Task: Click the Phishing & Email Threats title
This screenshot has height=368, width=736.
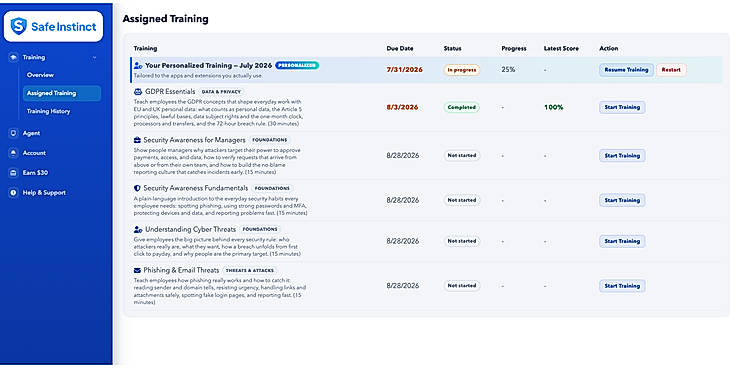Action: pos(181,271)
